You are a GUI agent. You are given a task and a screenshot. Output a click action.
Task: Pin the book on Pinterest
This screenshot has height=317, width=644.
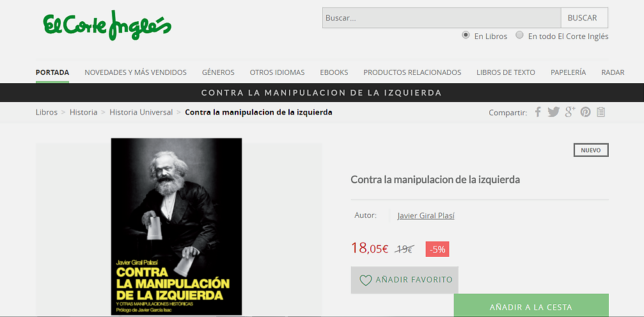pyautogui.click(x=585, y=112)
